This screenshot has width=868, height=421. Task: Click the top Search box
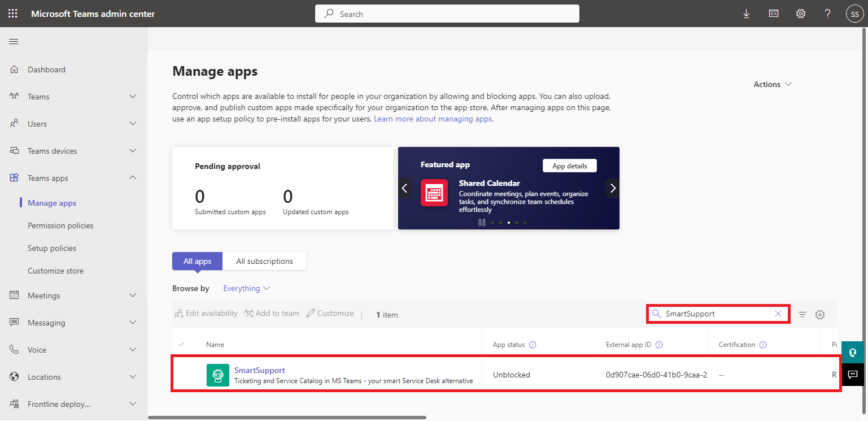(x=447, y=14)
